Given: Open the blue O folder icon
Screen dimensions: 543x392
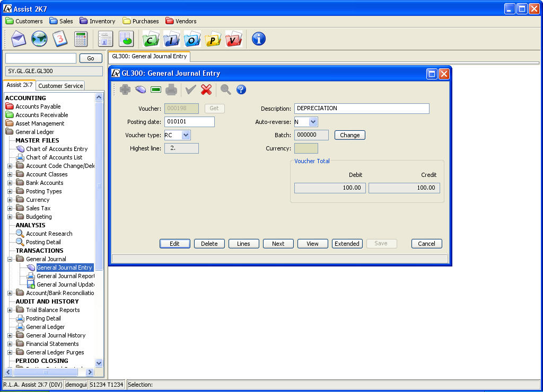Looking at the screenshot, I should [192, 39].
